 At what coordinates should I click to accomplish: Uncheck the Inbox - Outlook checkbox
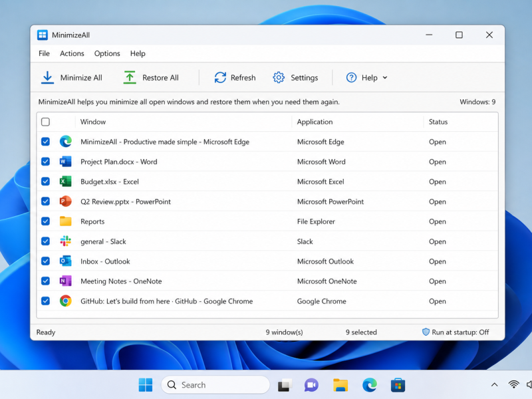pos(45,261)
